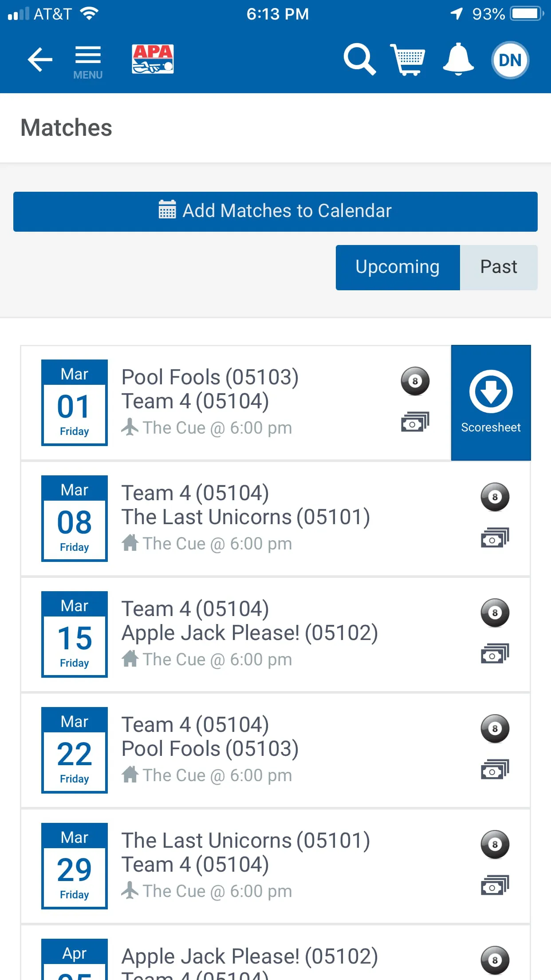Image resolution: width=551 pixels, height=980 pixels.
Task: Open the Mar 15 Apple Jack Please! match
Action: pos(249,633)
